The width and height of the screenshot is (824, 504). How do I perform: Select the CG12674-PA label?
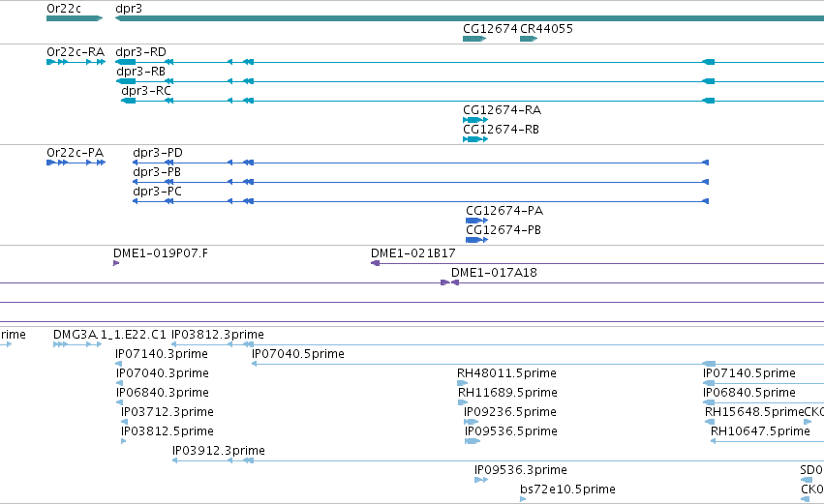click(504, 211)
